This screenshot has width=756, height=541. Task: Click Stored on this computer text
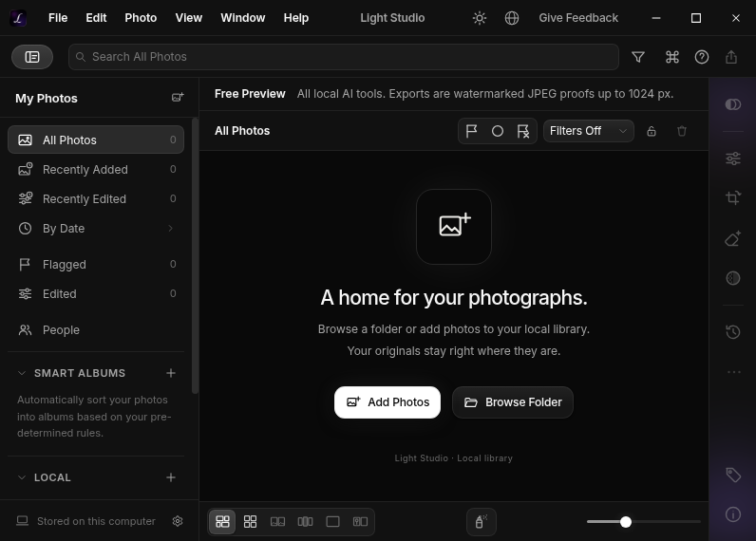tap(96, 521)
